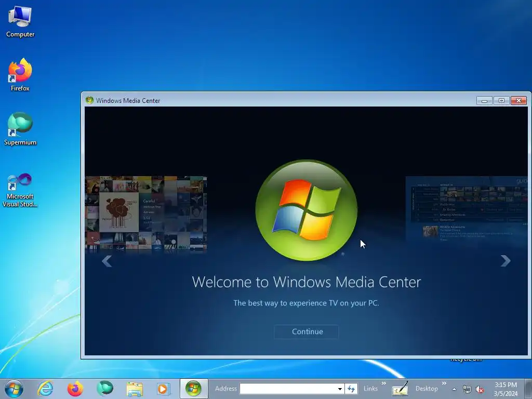Select the TV guide preview thumbnail
The width and height of the screenshot is (532, 399).
pyautogui.click(x=467, y=210)
